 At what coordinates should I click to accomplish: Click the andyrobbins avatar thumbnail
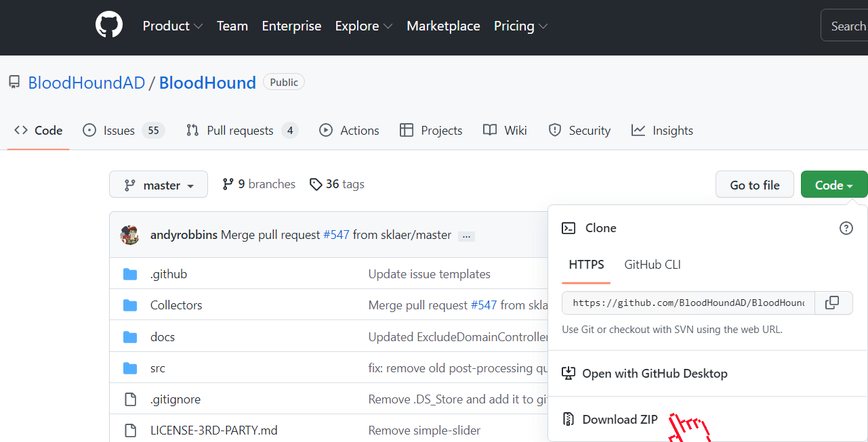point(129,235)
